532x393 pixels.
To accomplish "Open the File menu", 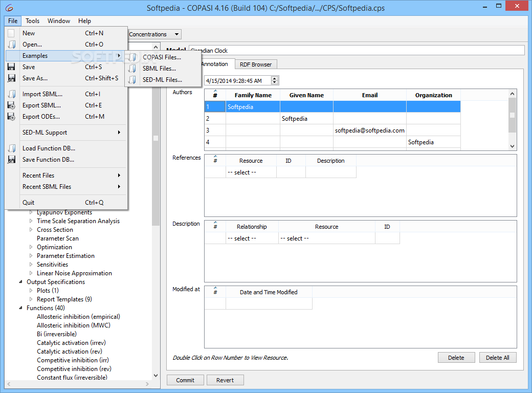I will click(x=13, y=20).
